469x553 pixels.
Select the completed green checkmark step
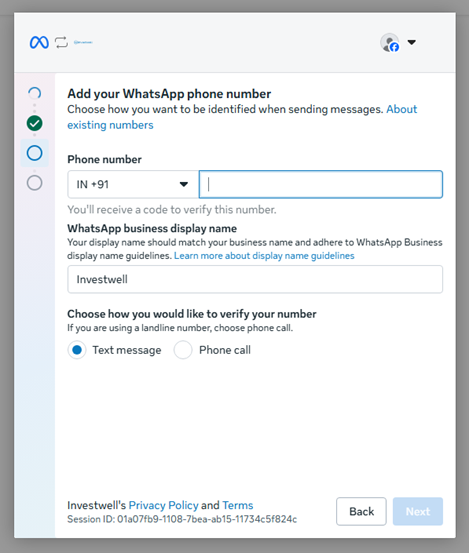pos(35,123)
